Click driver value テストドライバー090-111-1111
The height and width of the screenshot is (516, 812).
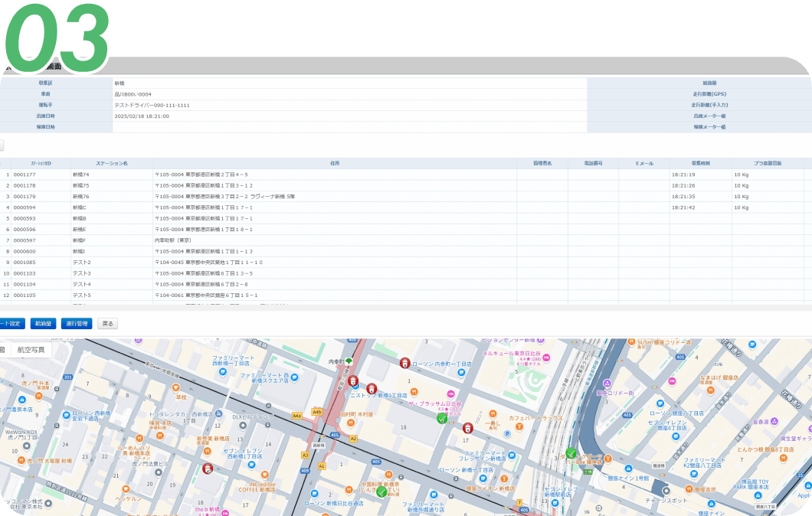[x=152, y=105]
